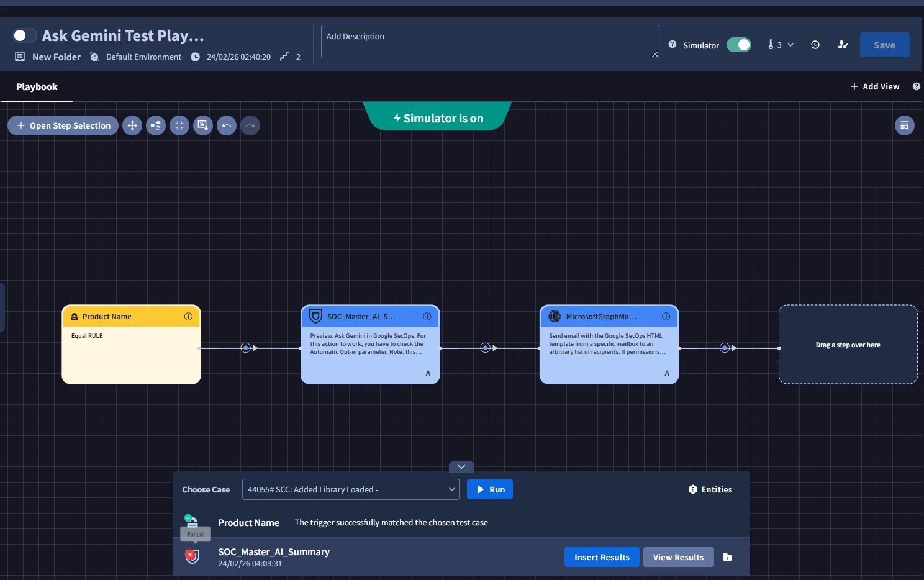Click the shield icon on SOC_Master node
This screenshot has height=580, width=924.
(x=315, y=317)
